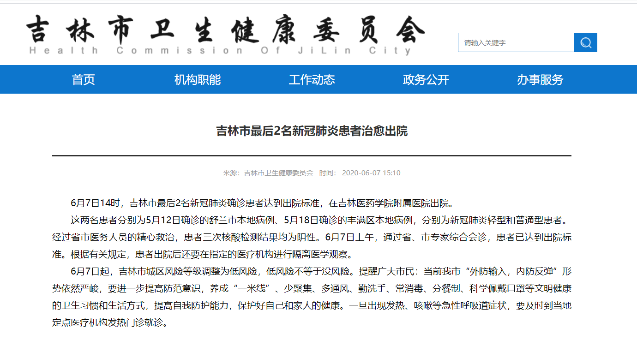Go to the 机构职能 menu item
This screenshot has height=364, width=637.
[198, 79]
